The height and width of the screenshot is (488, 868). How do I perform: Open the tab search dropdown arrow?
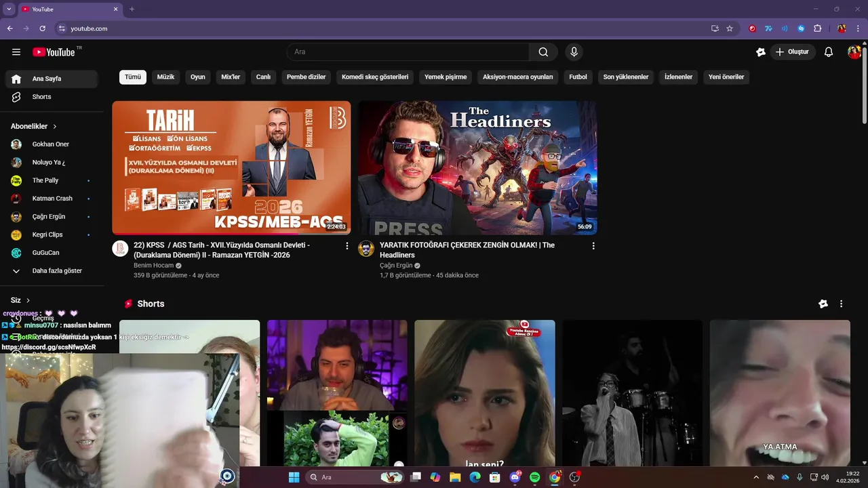click(9, 9)
